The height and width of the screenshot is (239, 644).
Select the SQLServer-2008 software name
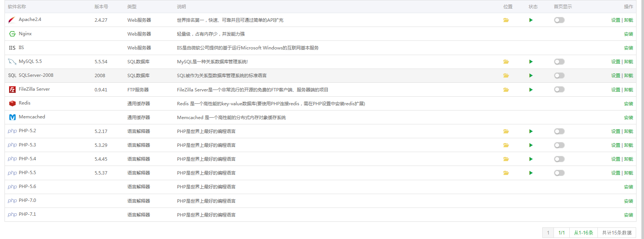pyautogui.click(x=36, y=75)
